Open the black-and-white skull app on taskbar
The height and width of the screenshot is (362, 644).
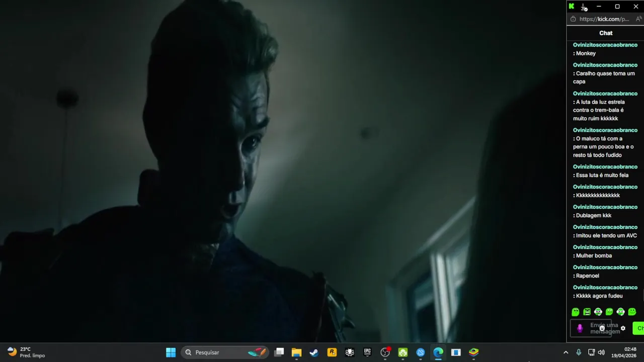(x=349, y=352)
